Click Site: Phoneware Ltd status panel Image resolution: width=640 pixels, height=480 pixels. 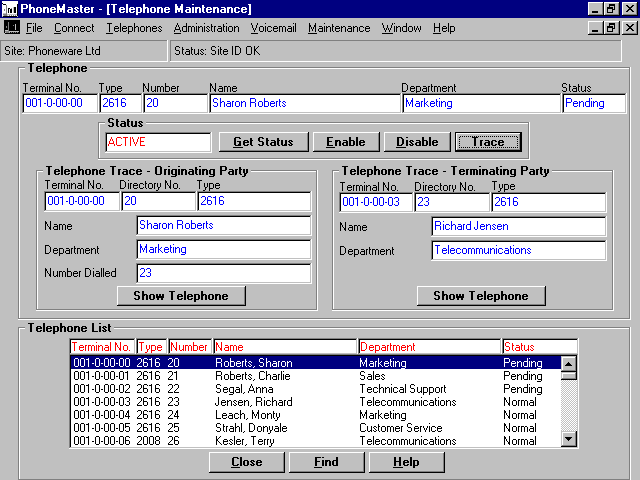coord(84,51)
